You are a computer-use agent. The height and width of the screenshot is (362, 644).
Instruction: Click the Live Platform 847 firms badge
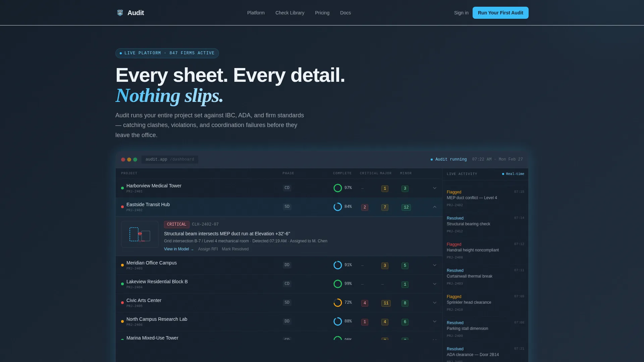tap(167, 53)
